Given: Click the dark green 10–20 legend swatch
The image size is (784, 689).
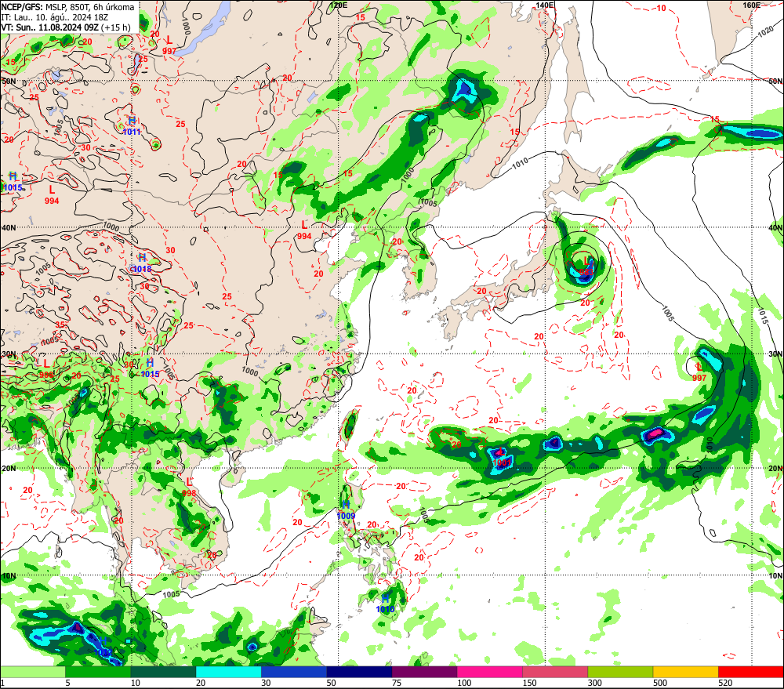Looking at the screenshot, I should 164,672.
